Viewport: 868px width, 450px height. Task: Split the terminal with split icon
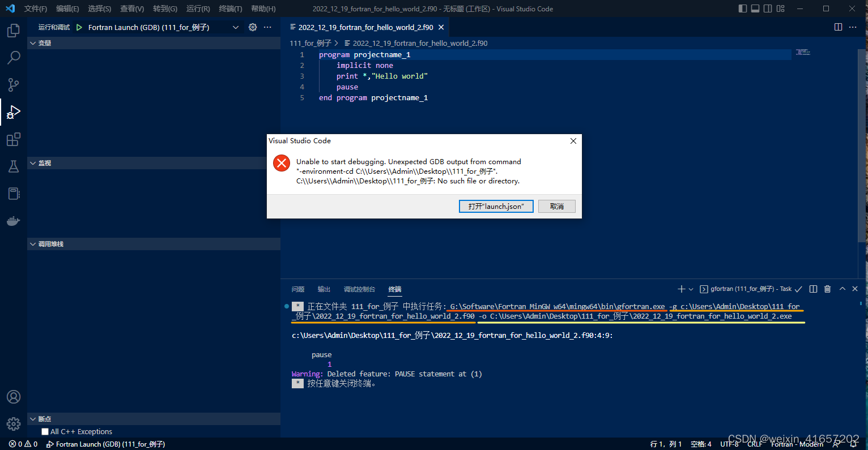pyautogui.click(x=813, y=289)
